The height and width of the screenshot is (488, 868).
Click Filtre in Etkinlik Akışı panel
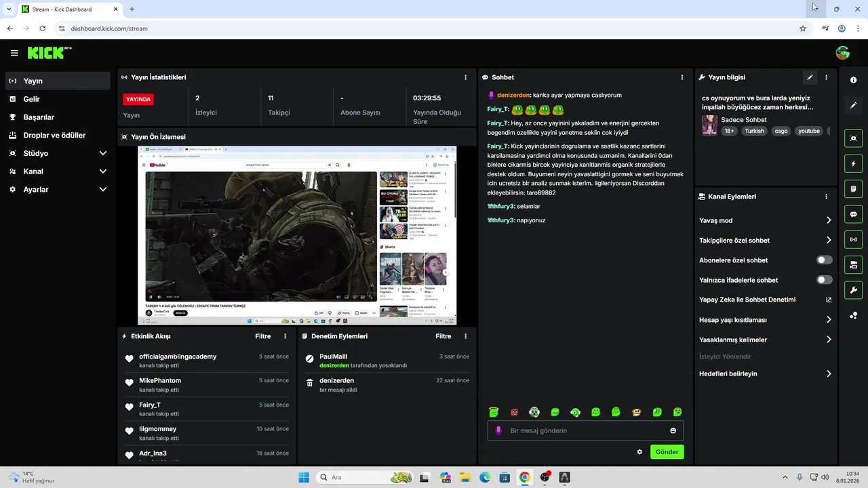pyautogui.click(x=263, y=336)
